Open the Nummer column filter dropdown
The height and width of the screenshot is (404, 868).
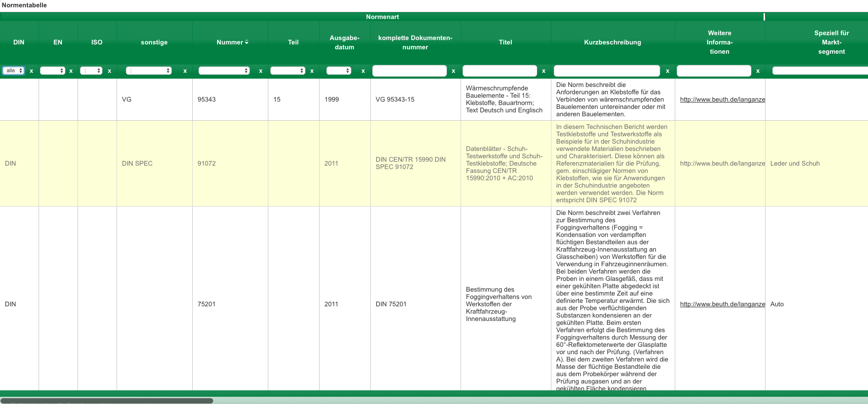tap(224, 71)
